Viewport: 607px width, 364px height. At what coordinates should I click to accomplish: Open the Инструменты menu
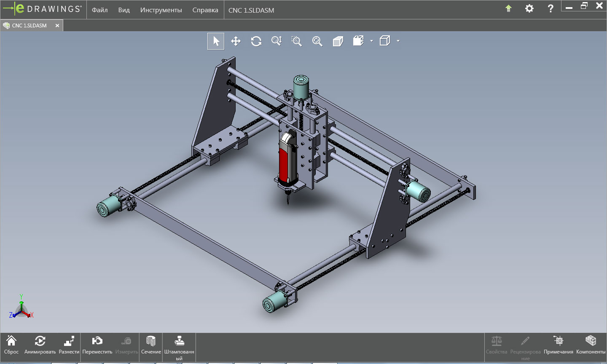(x=161, y=10)
